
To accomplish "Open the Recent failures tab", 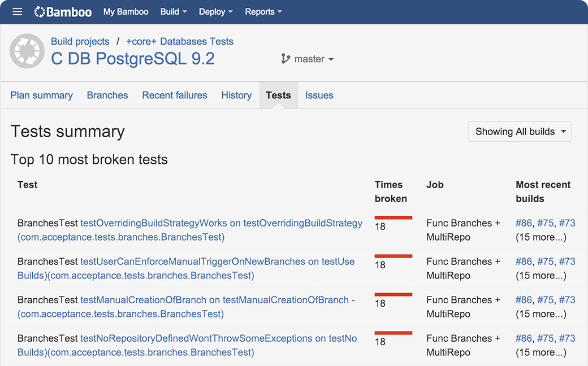I will (x=174, y=95).
